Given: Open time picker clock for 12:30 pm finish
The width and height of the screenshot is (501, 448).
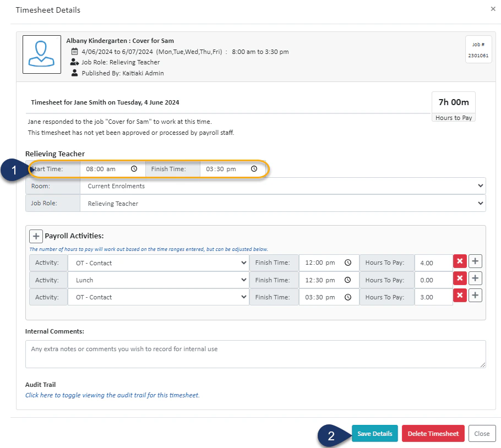Looking at the screenshot, I should coord(348,280).
